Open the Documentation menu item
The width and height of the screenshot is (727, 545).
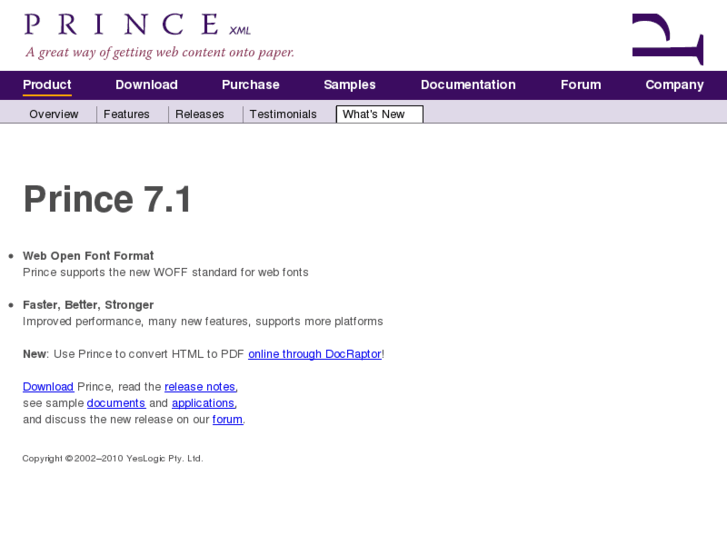tap(468, 85)
